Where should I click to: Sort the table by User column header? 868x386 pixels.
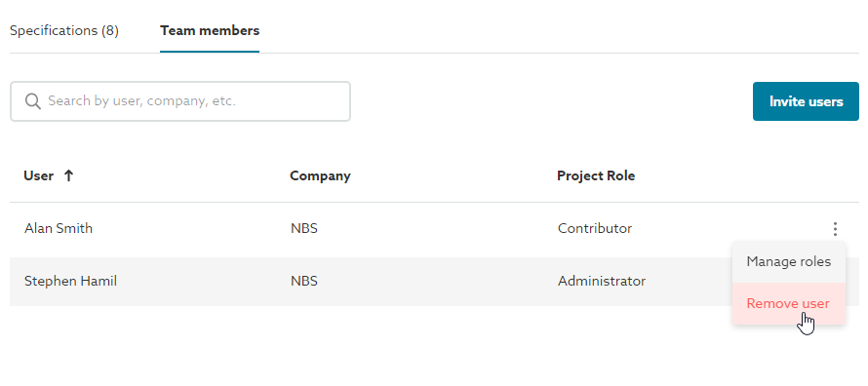pyautogui.click(x=39, y=175)
